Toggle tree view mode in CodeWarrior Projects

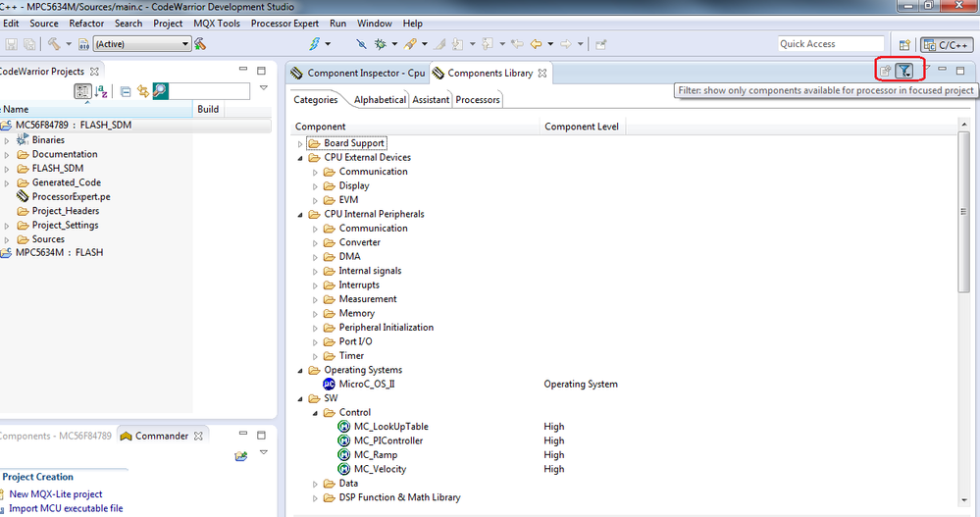(82, 91)
